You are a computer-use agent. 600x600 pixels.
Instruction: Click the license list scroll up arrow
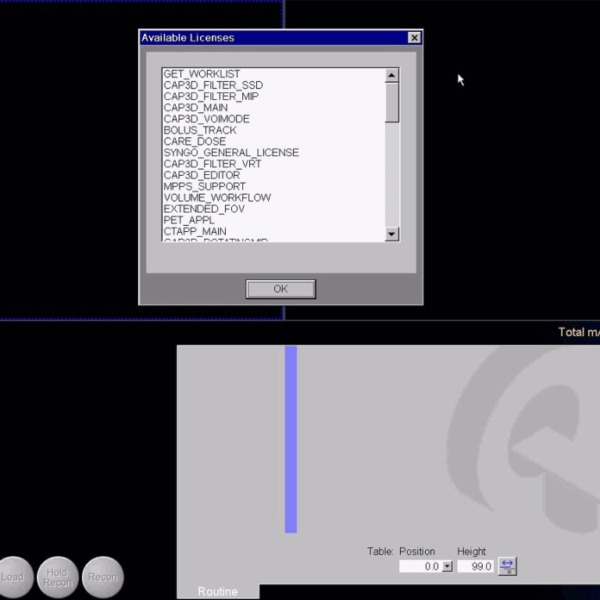coord(392,75)
